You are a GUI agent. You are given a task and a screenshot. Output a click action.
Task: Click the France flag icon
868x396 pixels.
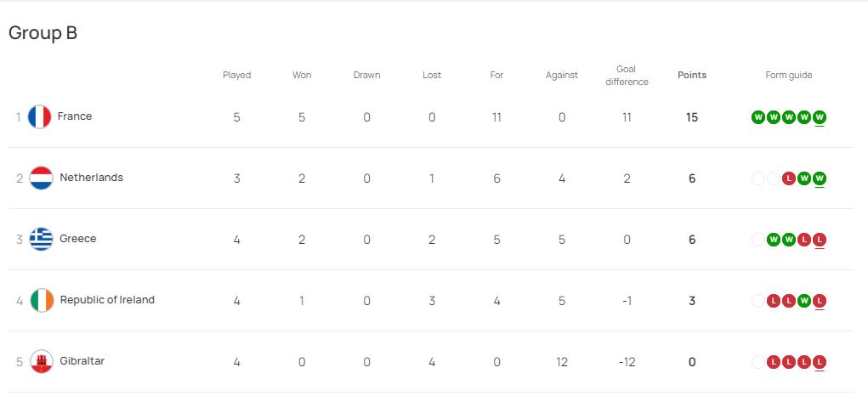(39, 116)
